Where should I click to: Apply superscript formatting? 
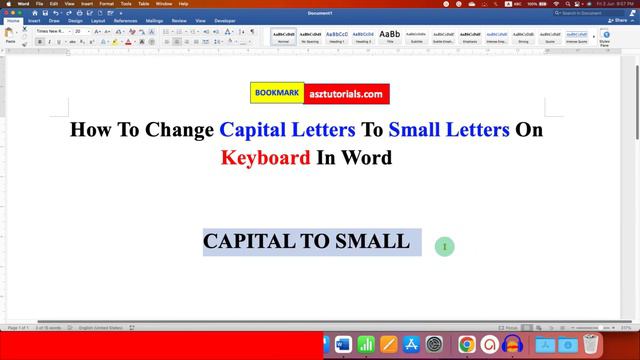click(x=92, y=42)
